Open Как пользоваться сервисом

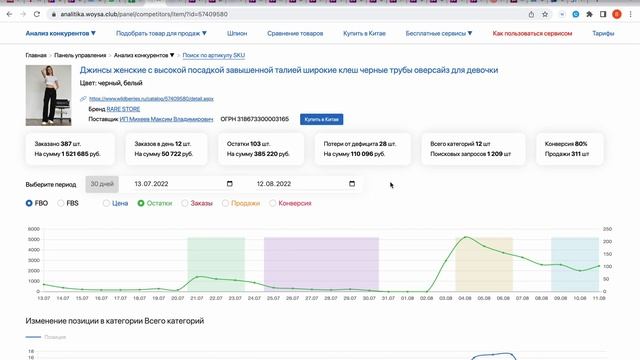click(x=532, y=33)
